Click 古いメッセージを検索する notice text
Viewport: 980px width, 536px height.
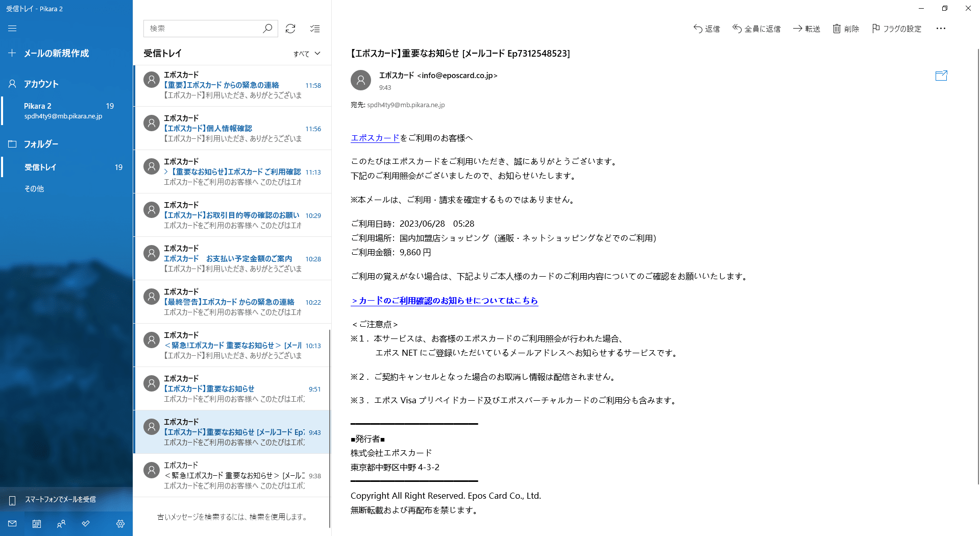232,517
